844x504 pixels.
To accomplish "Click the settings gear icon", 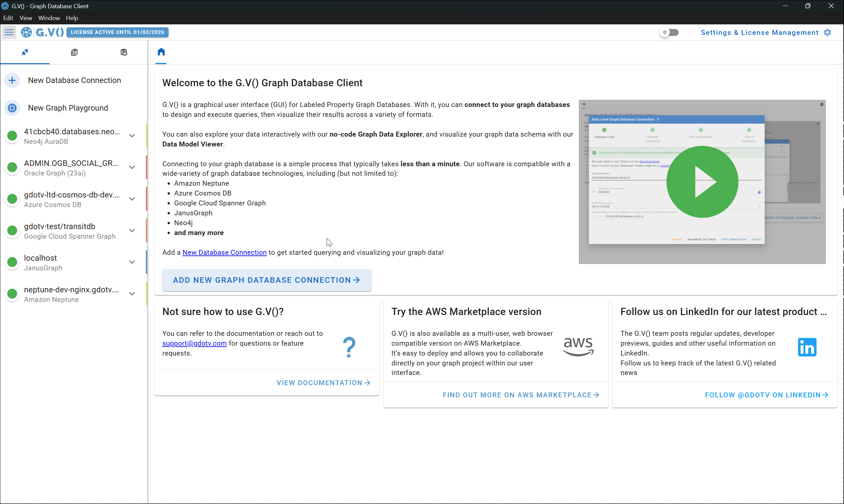I will [x=828, y=32].
